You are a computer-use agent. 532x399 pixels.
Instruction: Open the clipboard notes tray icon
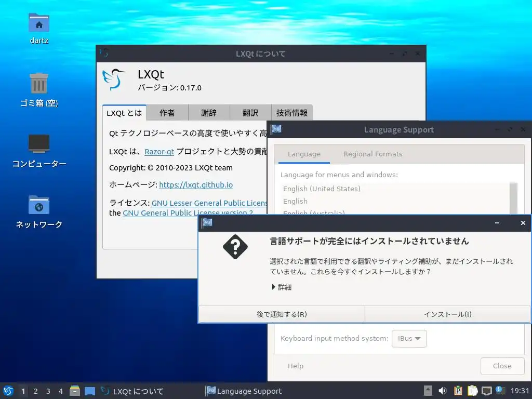click(x=472, y=391)
